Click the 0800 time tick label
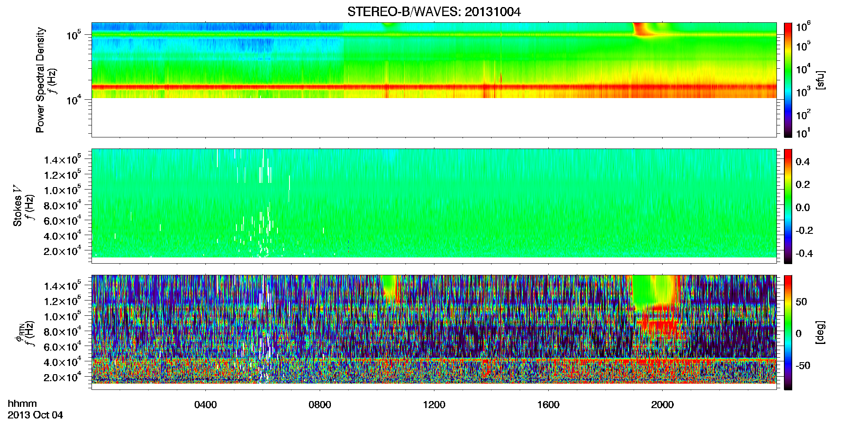 (320, 405)
